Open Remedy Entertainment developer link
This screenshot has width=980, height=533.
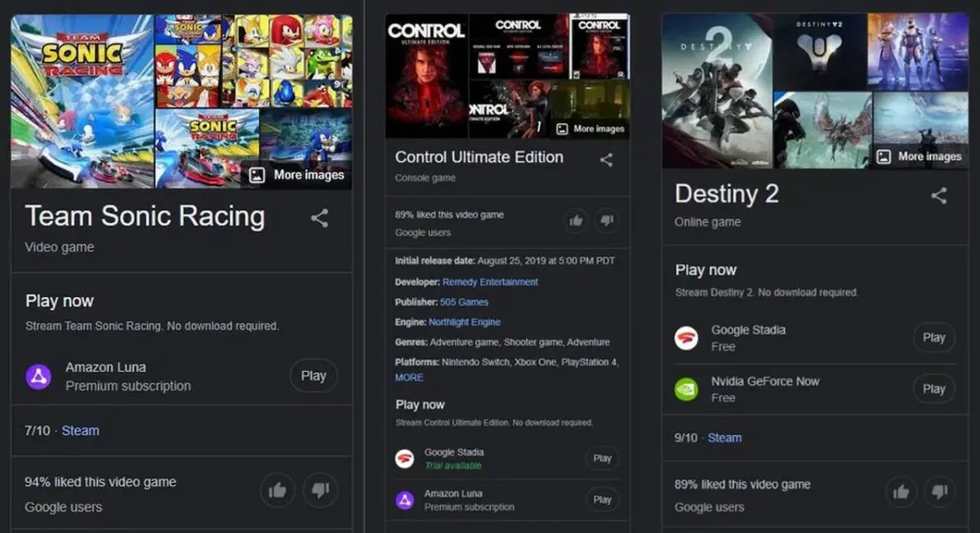pos(490,282)
